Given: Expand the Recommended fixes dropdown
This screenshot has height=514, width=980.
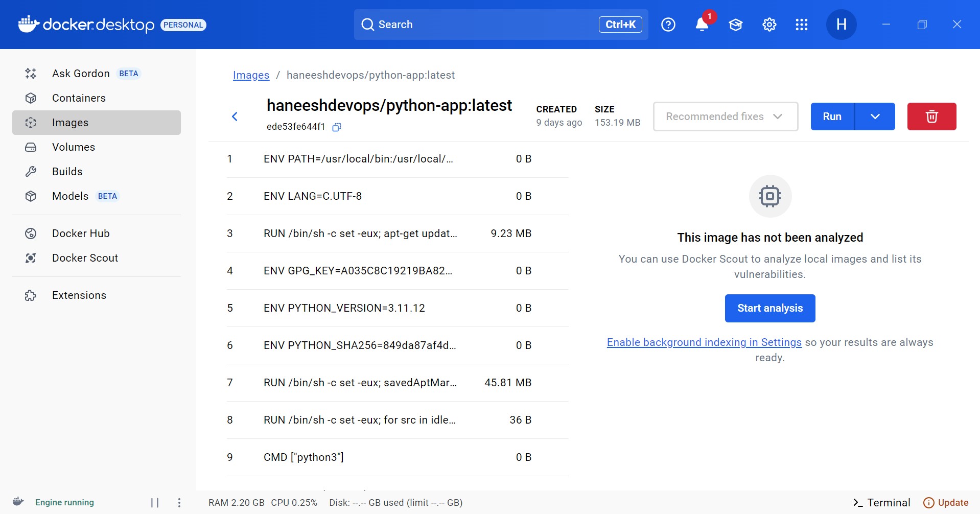Looking at the screenshot, I should 726,116.
